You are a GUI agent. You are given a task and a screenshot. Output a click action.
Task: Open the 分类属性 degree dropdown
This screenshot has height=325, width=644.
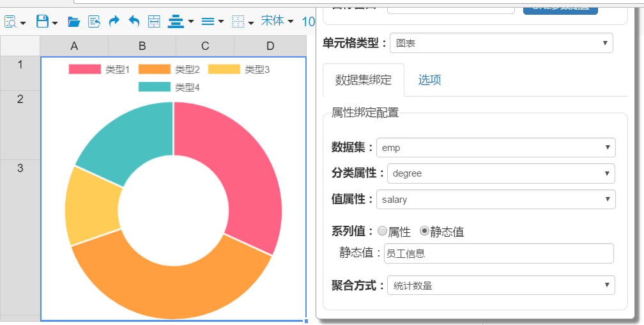click(501, 173)
